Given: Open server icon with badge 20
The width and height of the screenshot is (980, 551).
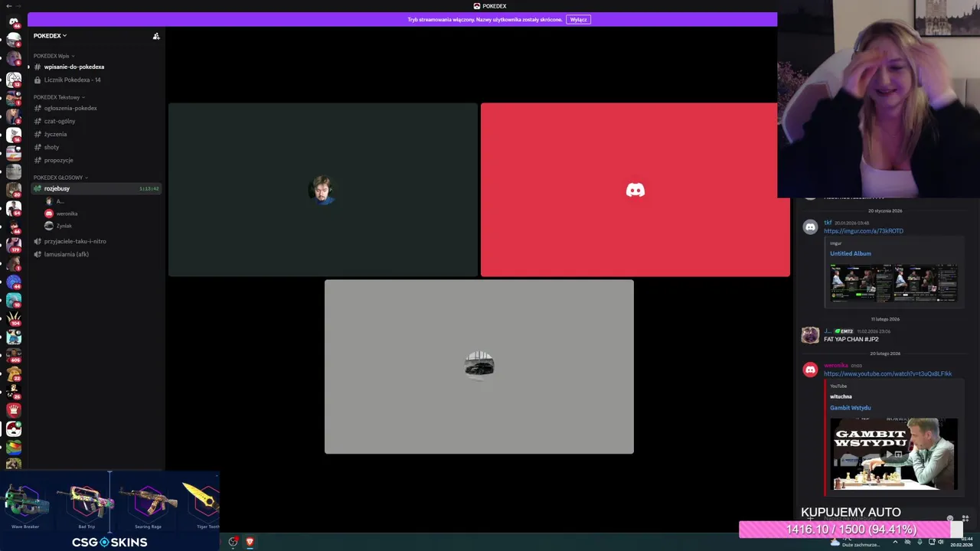Looking at the screenshot, I should [14, 190].
